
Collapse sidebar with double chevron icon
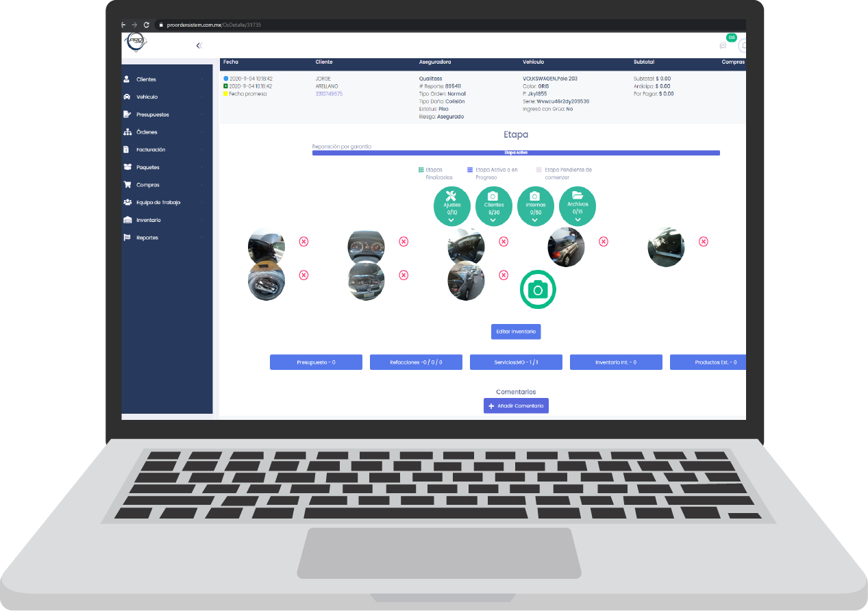[199, 46]
